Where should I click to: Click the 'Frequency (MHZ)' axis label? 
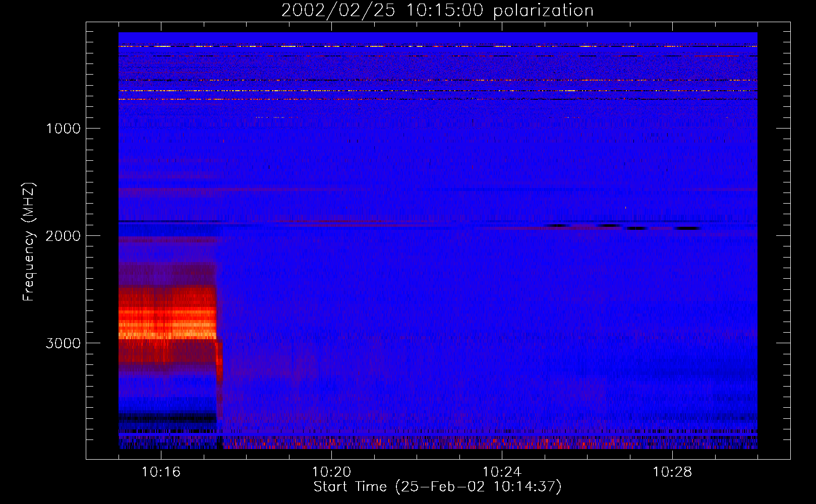[x=29, y=242]
